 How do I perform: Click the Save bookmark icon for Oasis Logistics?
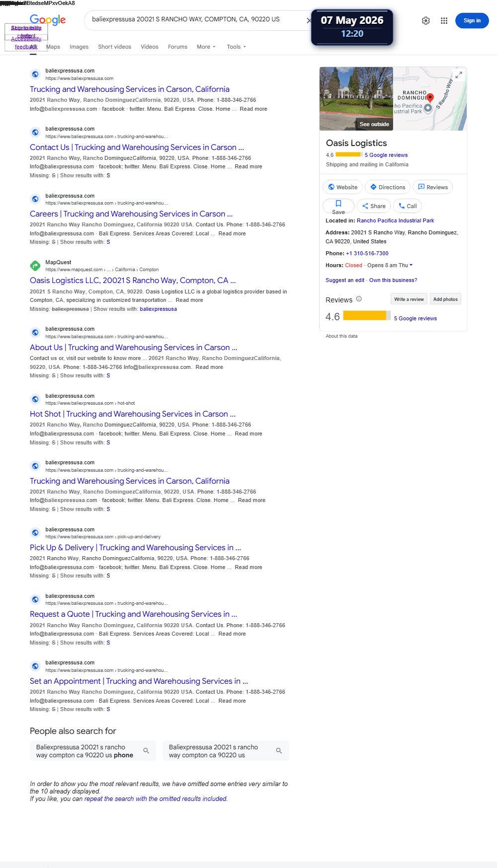click(x=338, y=204)
